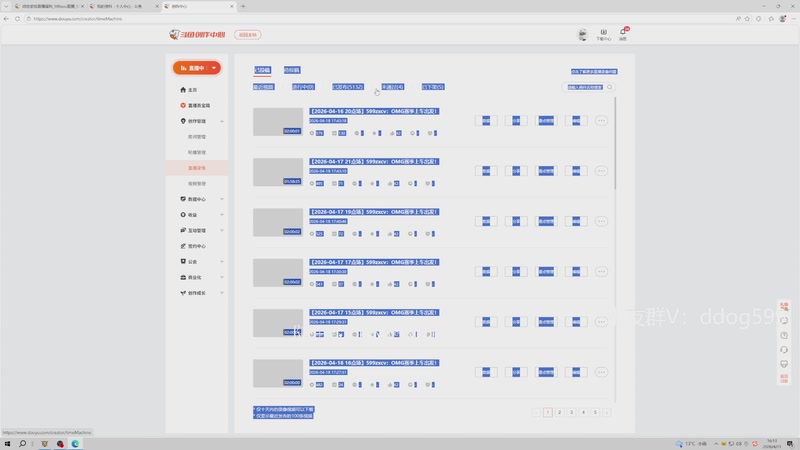Image resolution: width=800 pixels, height=450 pixels.
Task: Expand the 数据中心 sidebar section
Action: click(222, 199)
